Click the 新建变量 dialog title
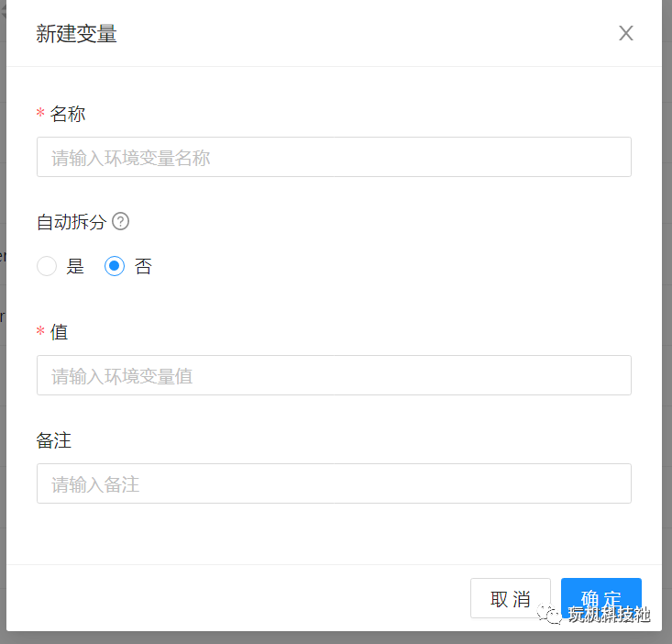The image size is (672, 644). (76, 33)
